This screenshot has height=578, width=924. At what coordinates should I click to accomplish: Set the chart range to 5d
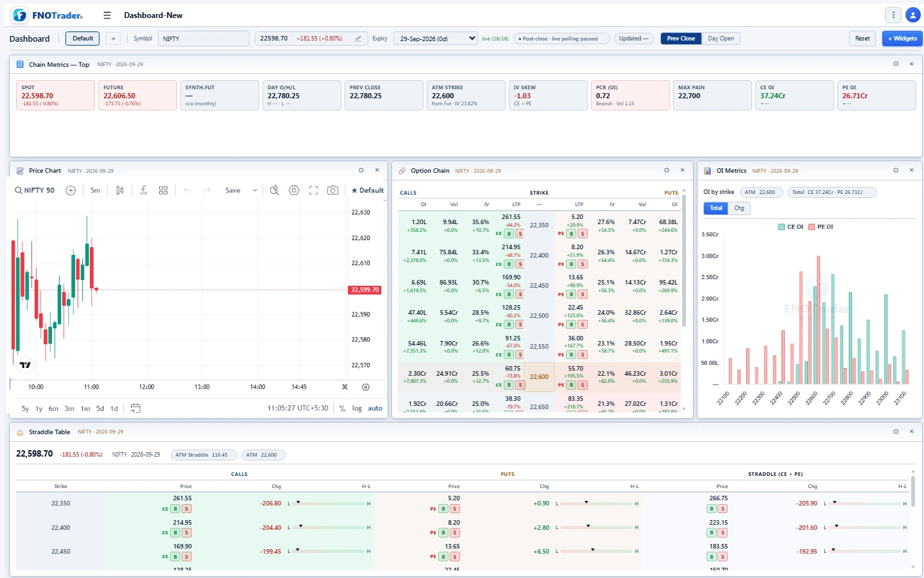pyautogui.click(x=100, y=408)
